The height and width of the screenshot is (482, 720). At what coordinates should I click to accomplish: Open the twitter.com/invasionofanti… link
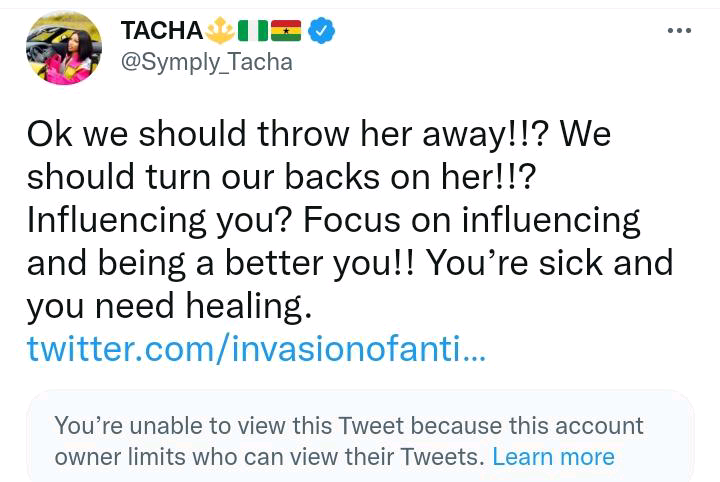tap(255, 349)
